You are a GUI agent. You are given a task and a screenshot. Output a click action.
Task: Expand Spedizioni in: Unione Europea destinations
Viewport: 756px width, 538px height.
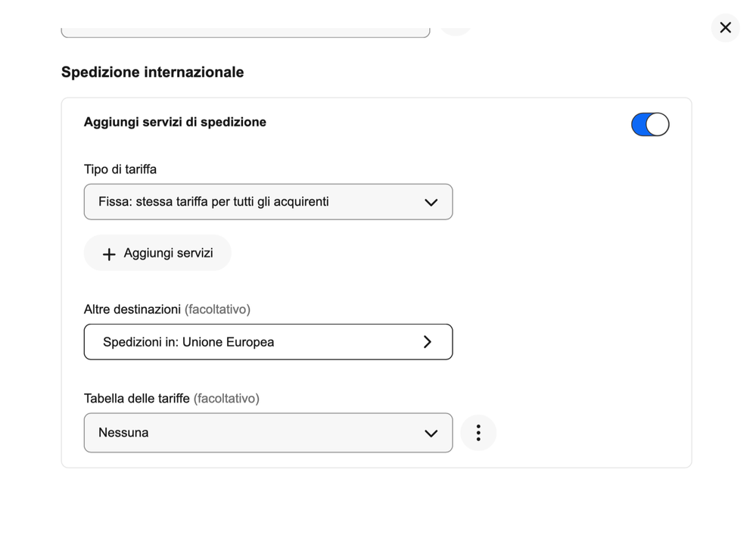pyautogui.click(x=268, y=341)
